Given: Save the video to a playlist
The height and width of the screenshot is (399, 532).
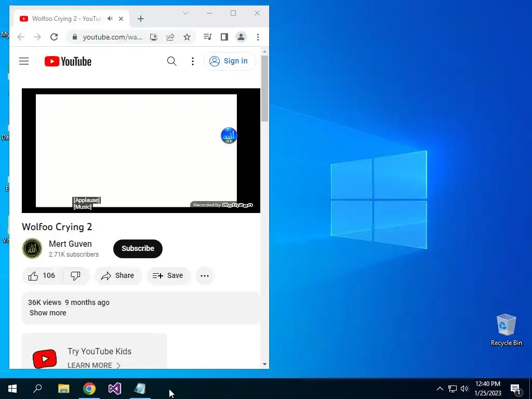Looking at the screenshot, I should pyautogui.click(x=168, y=275).
